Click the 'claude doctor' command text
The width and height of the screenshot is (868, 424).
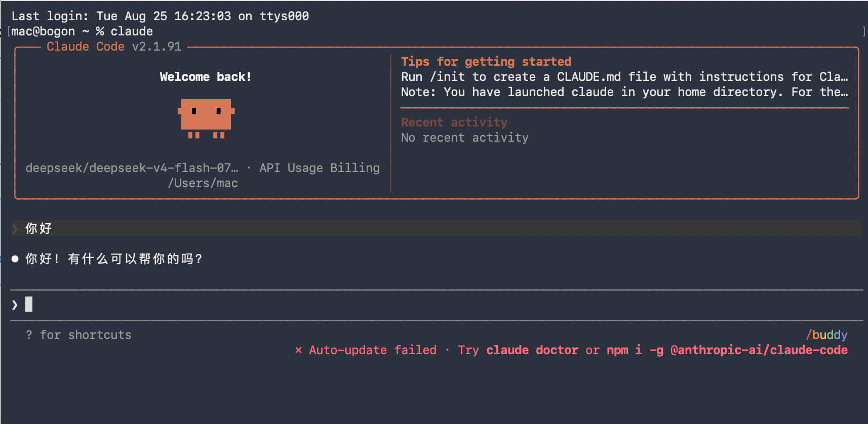(x=532, y=350)
